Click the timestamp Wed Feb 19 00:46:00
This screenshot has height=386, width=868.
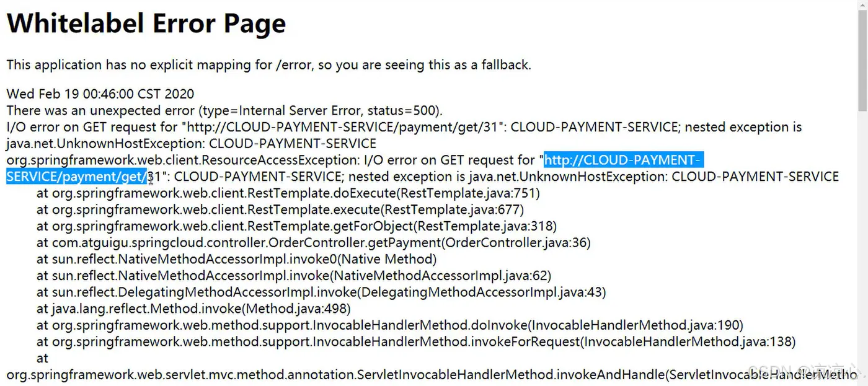tap(100, 94)
